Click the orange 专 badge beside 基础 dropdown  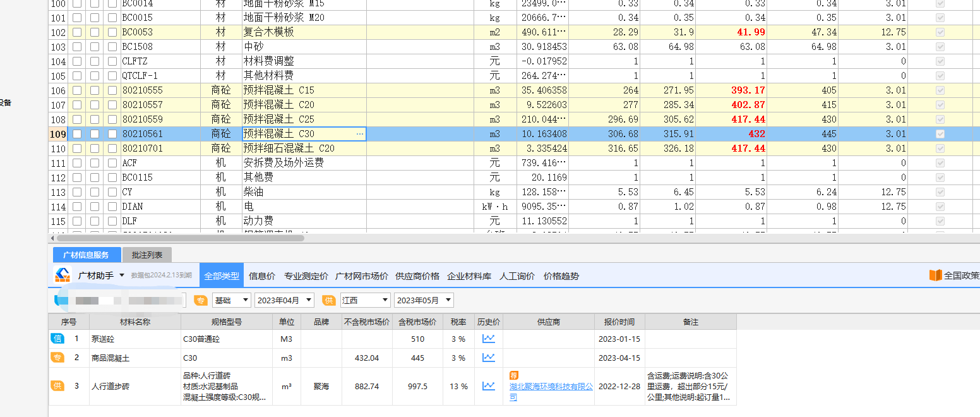[201, 300]
